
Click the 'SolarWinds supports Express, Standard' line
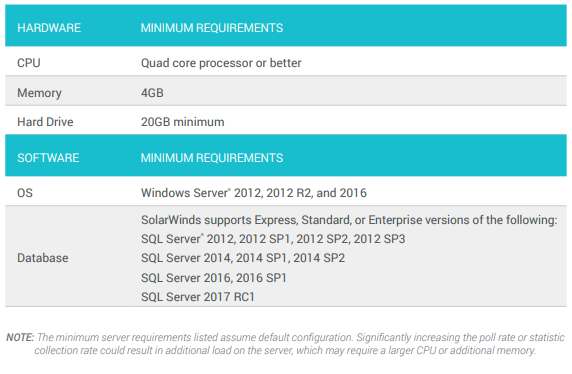349,220
